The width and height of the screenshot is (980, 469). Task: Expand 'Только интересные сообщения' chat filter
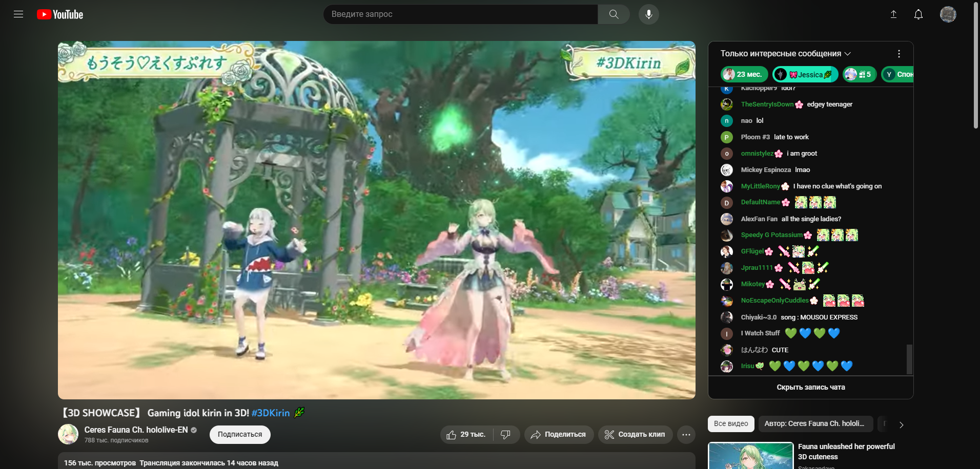click(x=786, y=54)
